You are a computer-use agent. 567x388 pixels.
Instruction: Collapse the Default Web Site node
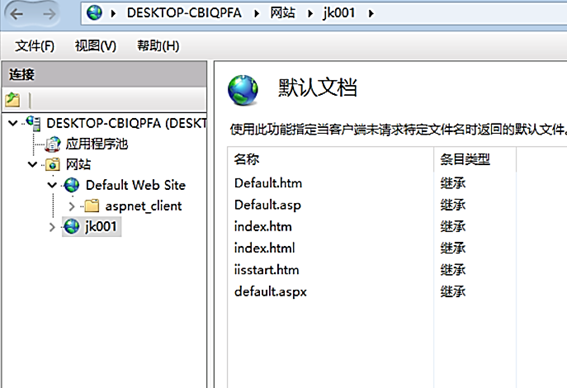point(52,185)
